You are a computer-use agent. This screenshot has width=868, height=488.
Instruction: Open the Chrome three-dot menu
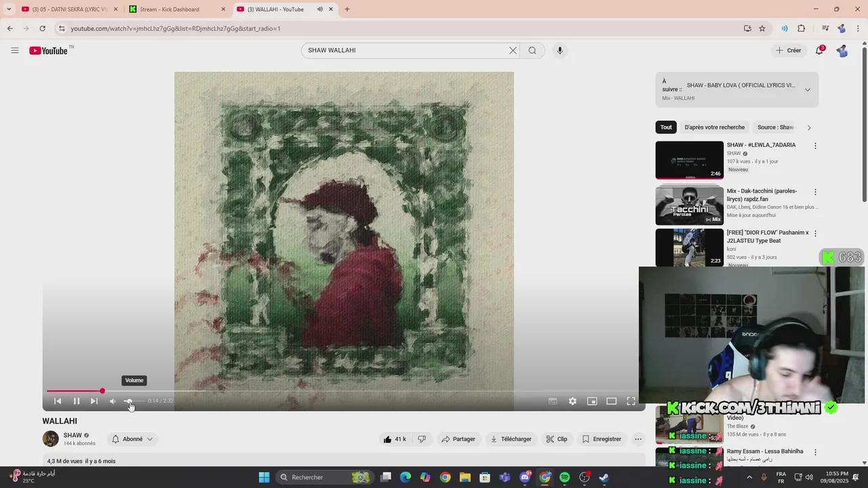(859, 28)
